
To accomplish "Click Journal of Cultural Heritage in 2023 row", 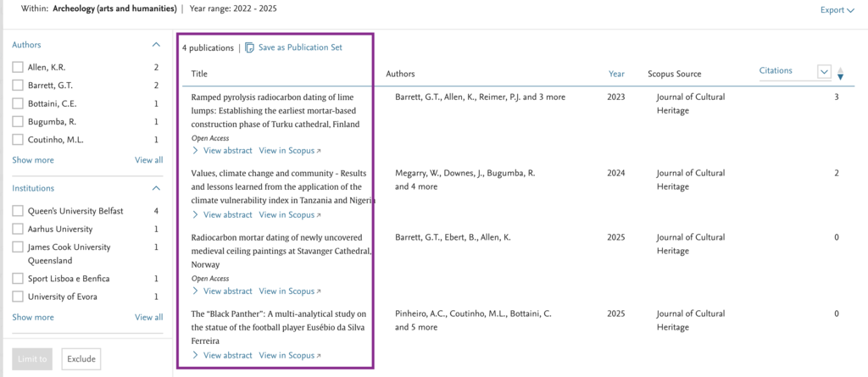I will 690,103.
